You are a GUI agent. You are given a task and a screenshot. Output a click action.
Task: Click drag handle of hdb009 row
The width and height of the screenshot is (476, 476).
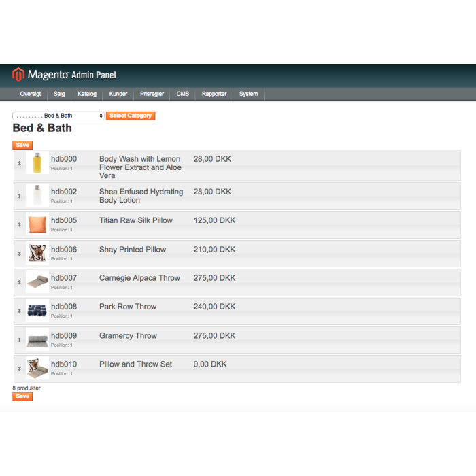(x=19, y=340)
